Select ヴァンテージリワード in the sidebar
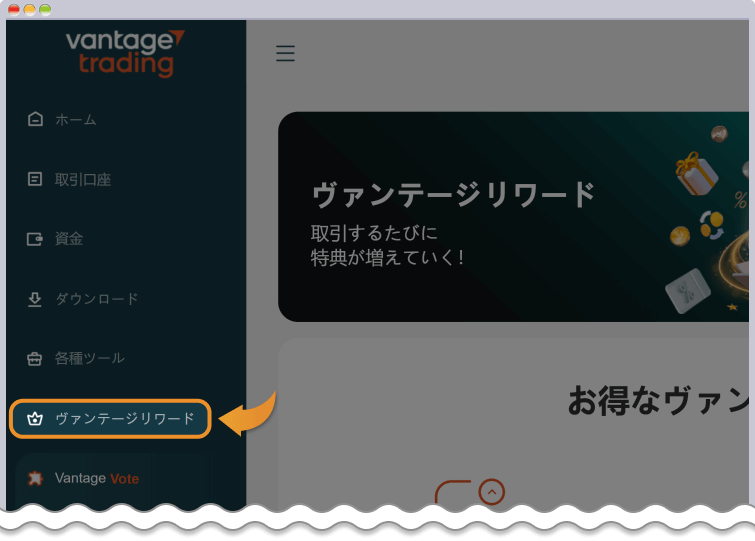The height and width of the screenshot is (541, 755). tap(110, 419)
